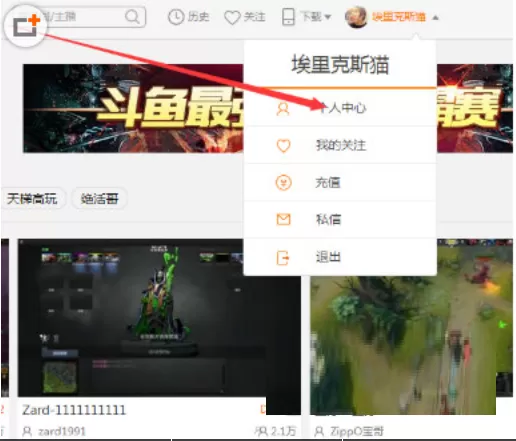Select the 绝活哥 tag
The width and height of the screenshot is (516, 441).
(x=99, y=199)
